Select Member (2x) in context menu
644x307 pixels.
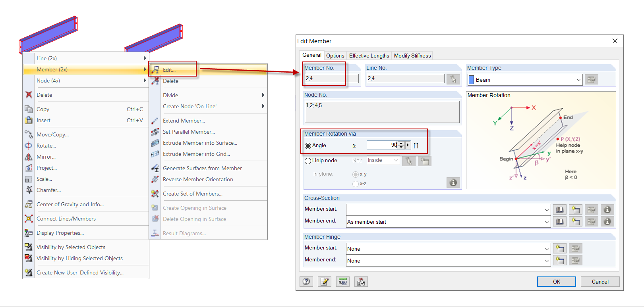point(85,69)
